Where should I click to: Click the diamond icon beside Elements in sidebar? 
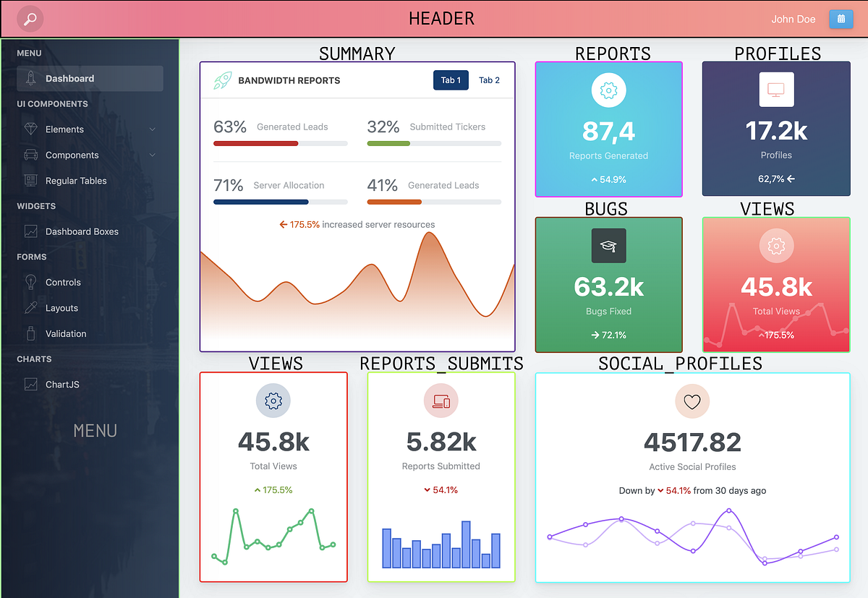point(30,129)
